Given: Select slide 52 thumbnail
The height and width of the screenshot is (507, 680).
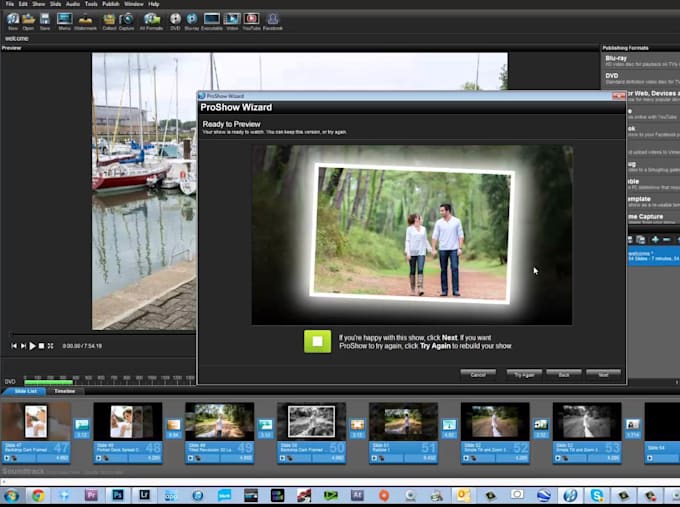Looking at the screenshot, I should pos(495,421).
